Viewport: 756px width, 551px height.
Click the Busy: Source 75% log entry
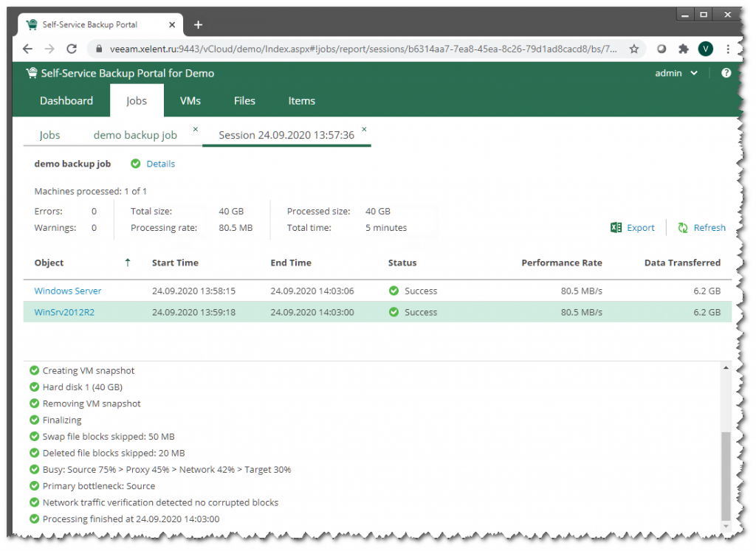[167, 470]
